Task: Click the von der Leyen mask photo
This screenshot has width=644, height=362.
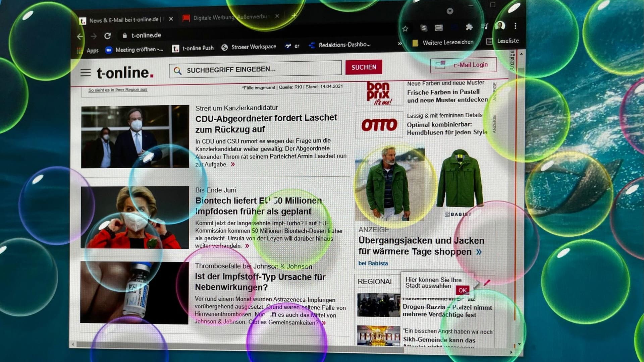Action: [135, 217]
